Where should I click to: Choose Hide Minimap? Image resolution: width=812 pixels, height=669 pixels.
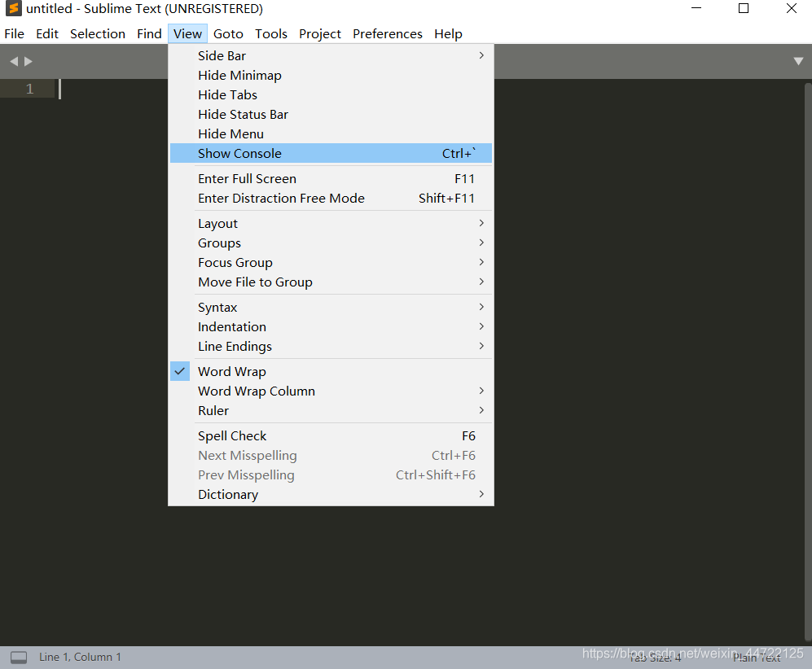click(331, 75)
